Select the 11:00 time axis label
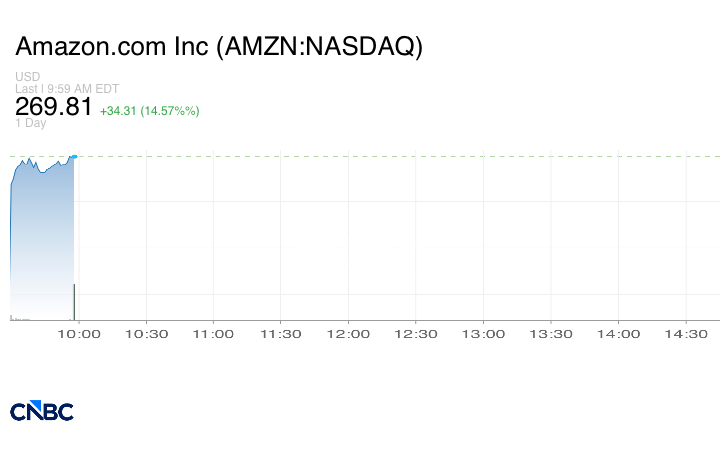The height and width of the screenshot is (450, 720). tap(213, 334)
